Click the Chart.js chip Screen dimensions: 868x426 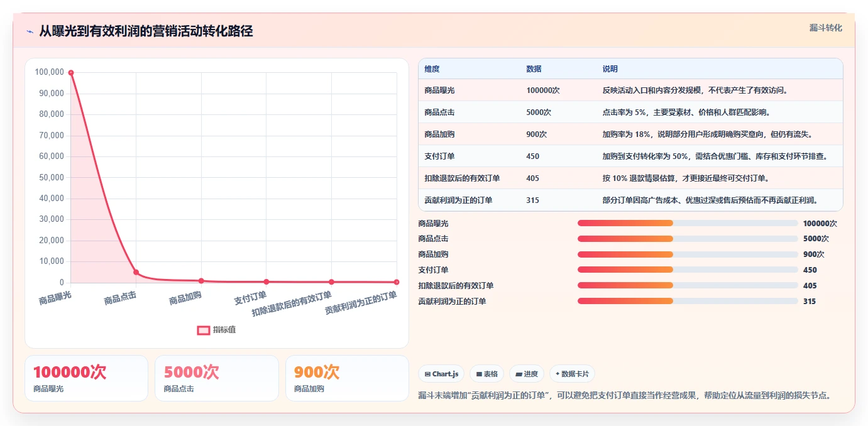(442, 374)
